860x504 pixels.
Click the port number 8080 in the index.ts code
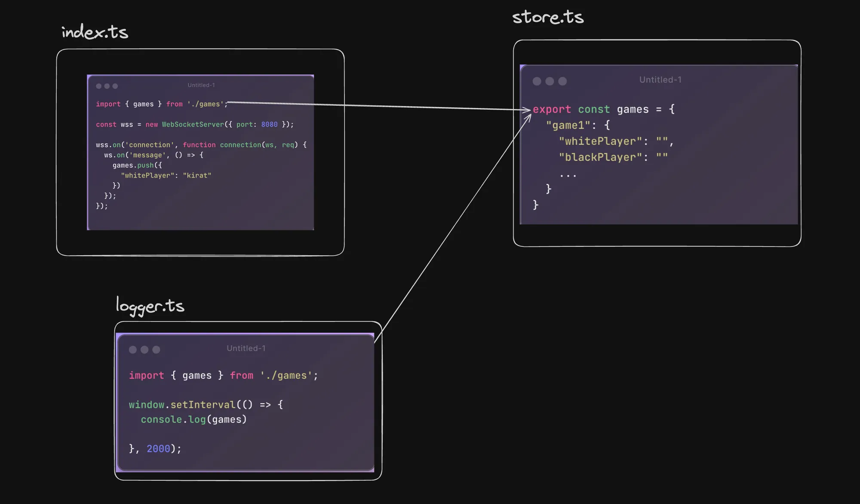[x=269, y=125]
